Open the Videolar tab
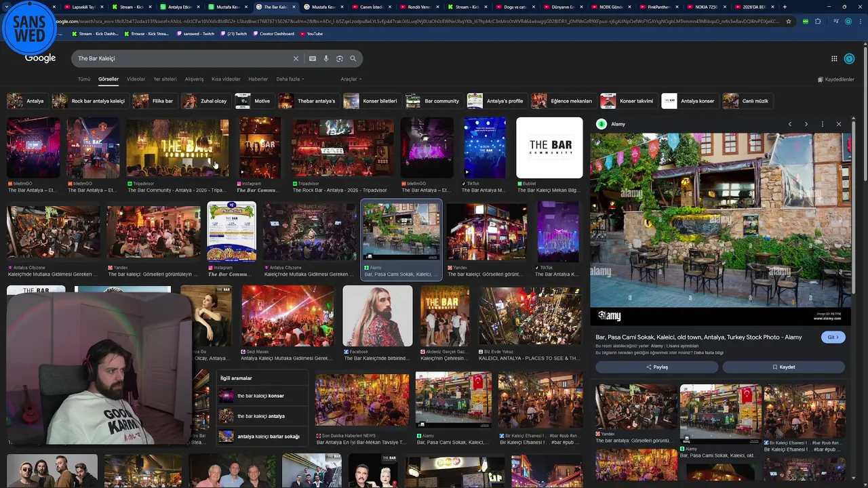 pyautogui.click(x=136, y=79)
